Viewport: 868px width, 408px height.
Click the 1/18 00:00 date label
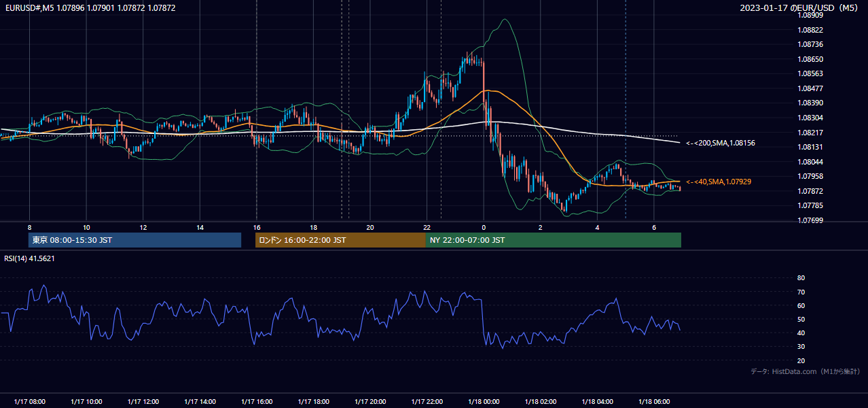484,401
